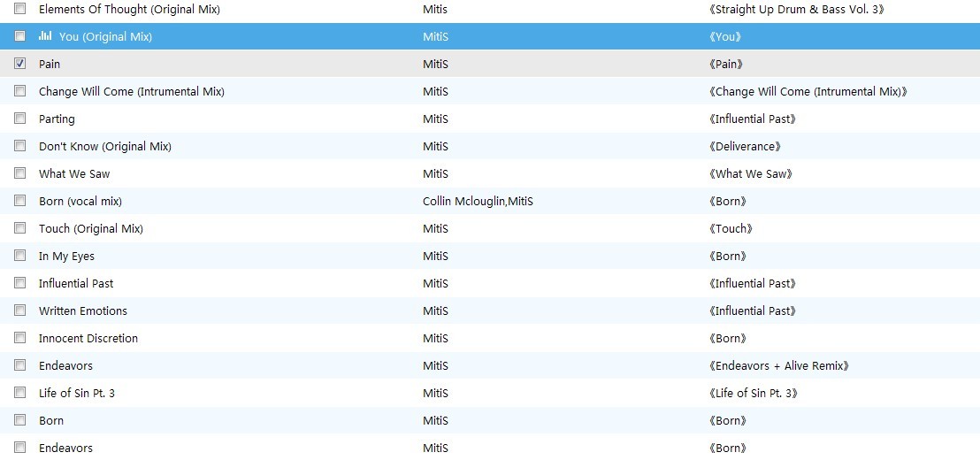Check the Written Emotions checkbox
The width and height of the screenshot is (980, 460).
(x=20, y=310)
